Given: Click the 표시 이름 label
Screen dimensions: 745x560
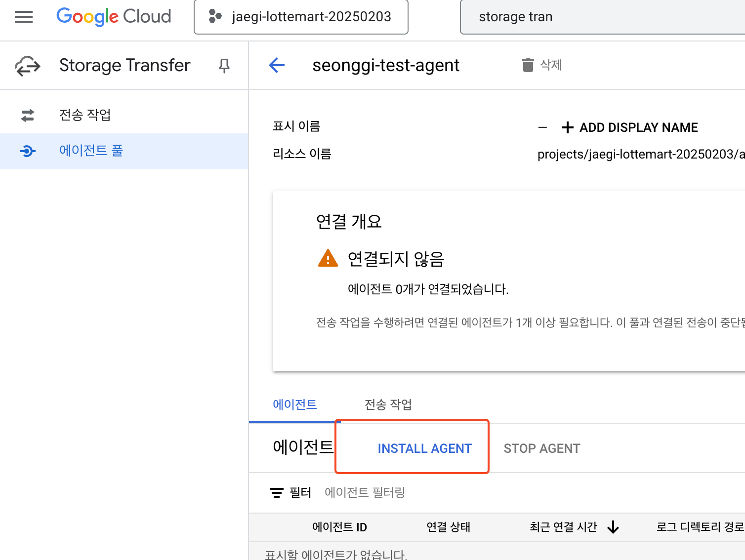Looking at the screenshot, I should pyautogui.click(x=296, y=126).
